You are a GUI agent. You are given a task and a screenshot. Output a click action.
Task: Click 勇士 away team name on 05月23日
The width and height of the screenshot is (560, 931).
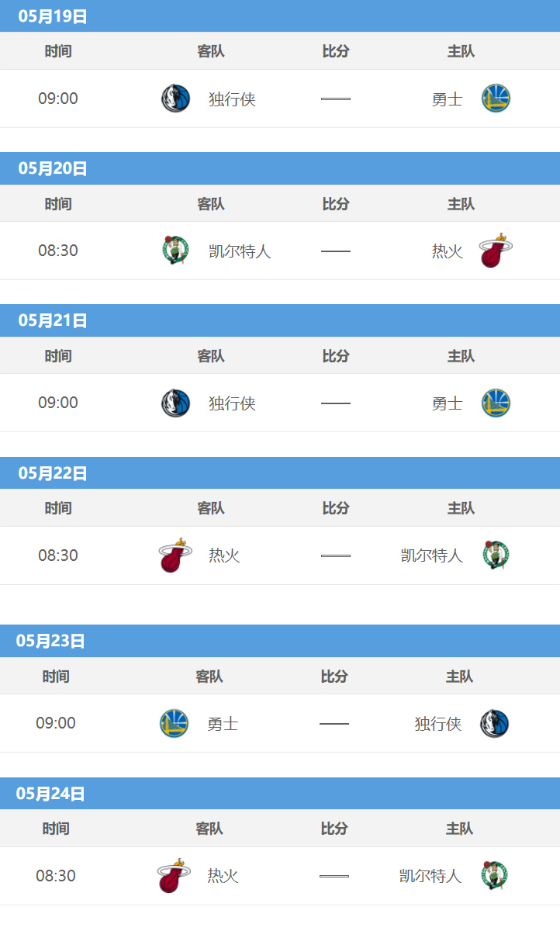tap(223, 724)
